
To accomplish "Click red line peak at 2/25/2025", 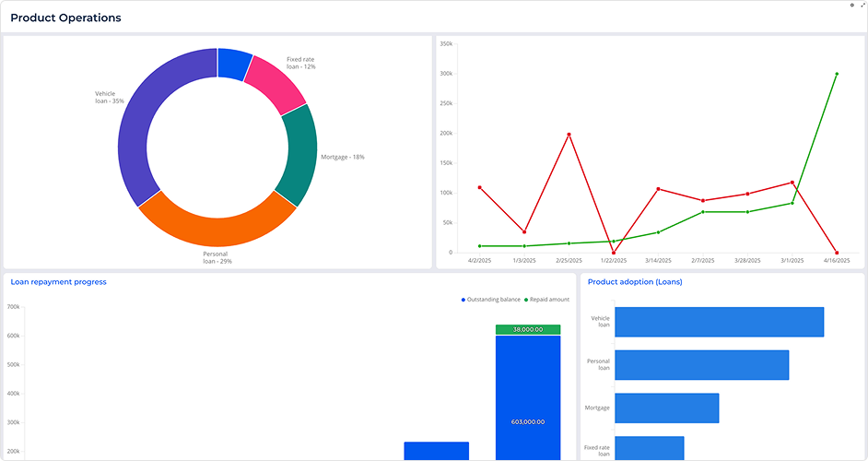I will coord(569,135).
